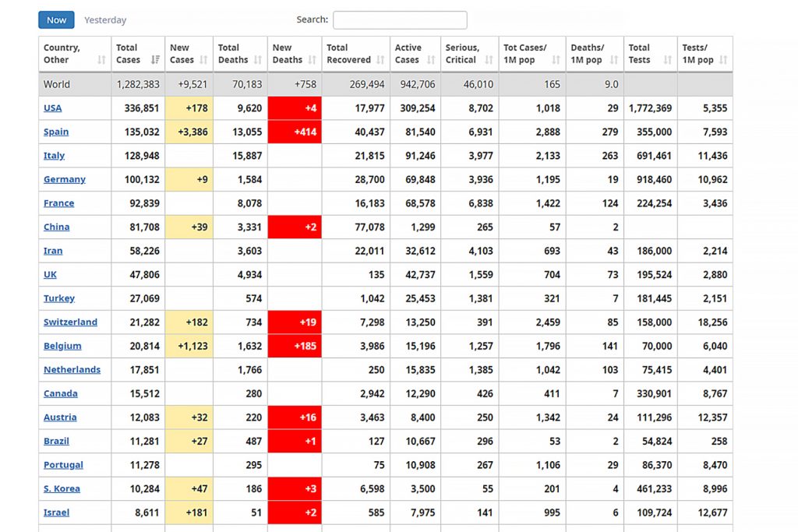Screen dimensions: 798x532
Task: Switch to Yesterday data tab
Action: 105,20
